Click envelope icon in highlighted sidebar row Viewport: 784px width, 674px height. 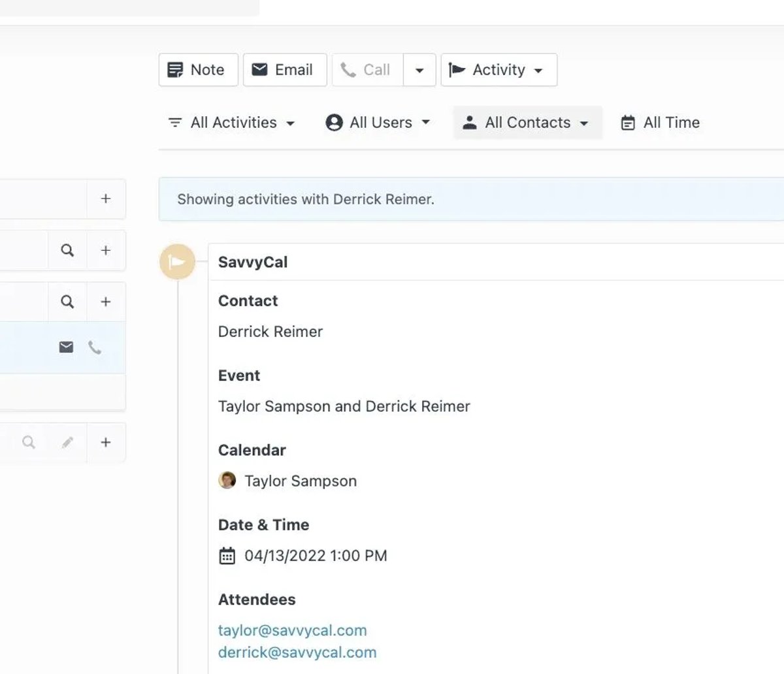point(66,347)
